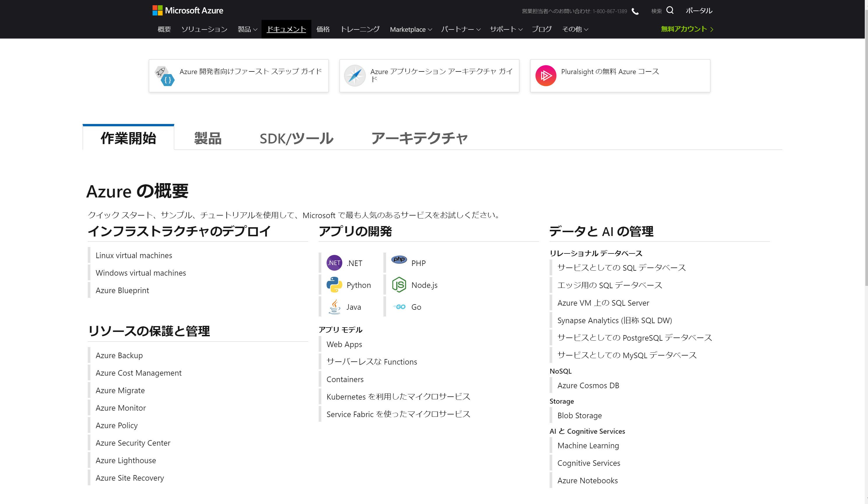This screenshot has height=504, width=868.
Task: Click the phone icon in header
Action: click(x=635, y=11)
